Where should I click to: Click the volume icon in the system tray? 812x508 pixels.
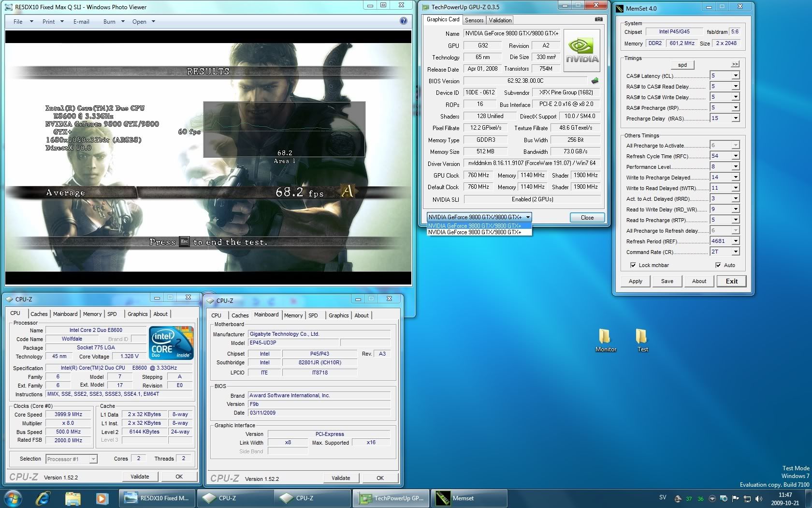[x=758, y=498]
